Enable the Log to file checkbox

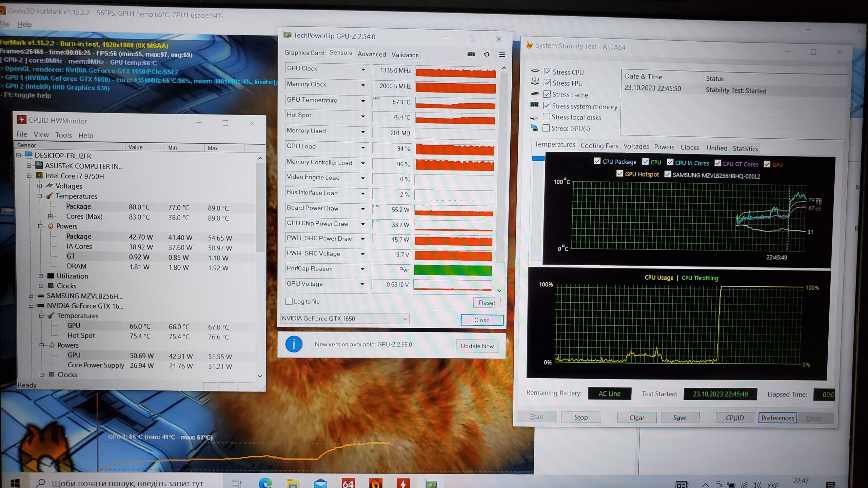pyautogui.click(x=289, y=301)
